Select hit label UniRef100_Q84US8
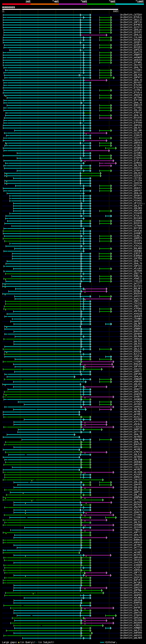The height and width of the screenshot is (644, 146). pos(131,60)
